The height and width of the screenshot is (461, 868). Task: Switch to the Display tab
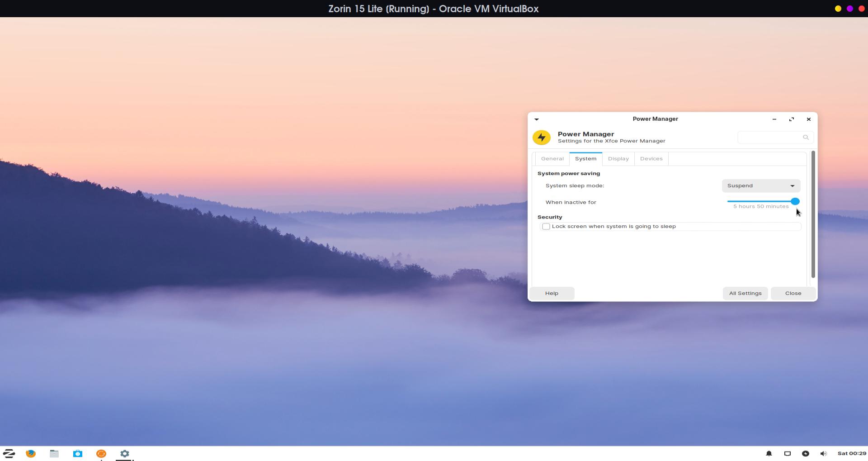pos(618,159)
